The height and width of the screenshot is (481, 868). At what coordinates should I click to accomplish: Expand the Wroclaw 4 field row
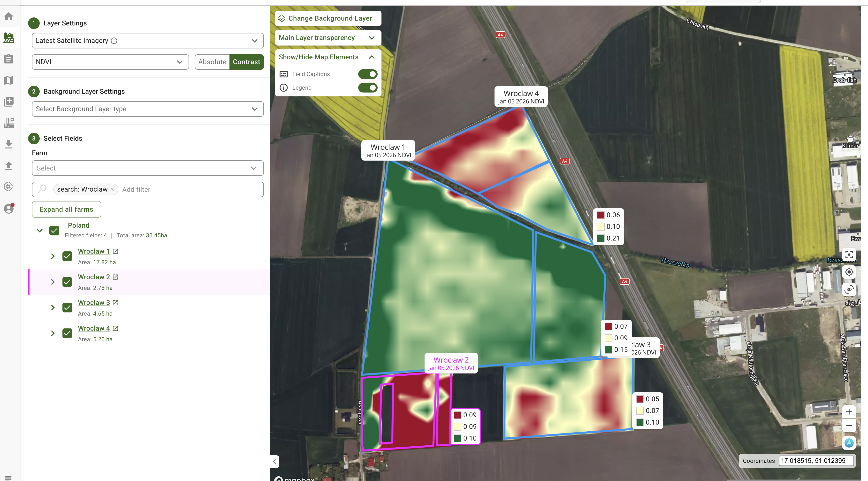point(53,333)
